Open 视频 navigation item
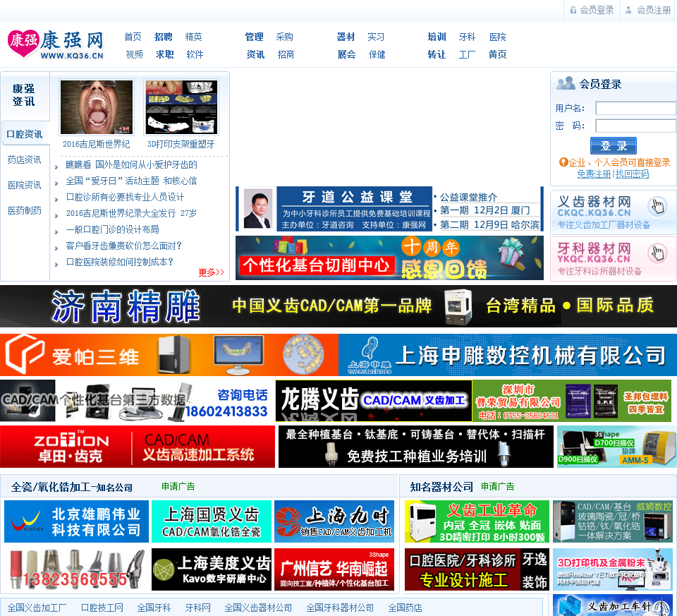This screenshot has height=616, width=677. click(x=134, y=54)
